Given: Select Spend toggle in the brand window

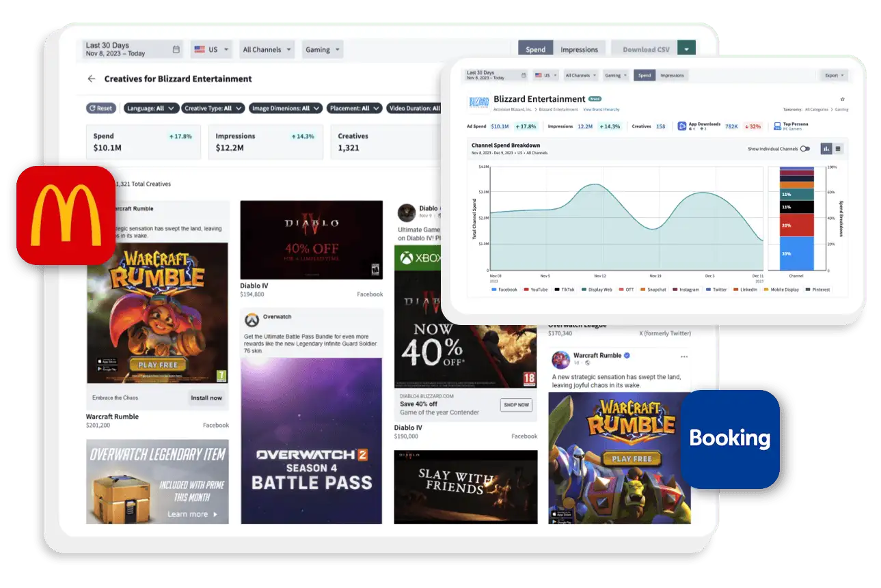Looking at the screenshot, I should tap(645, 75).
